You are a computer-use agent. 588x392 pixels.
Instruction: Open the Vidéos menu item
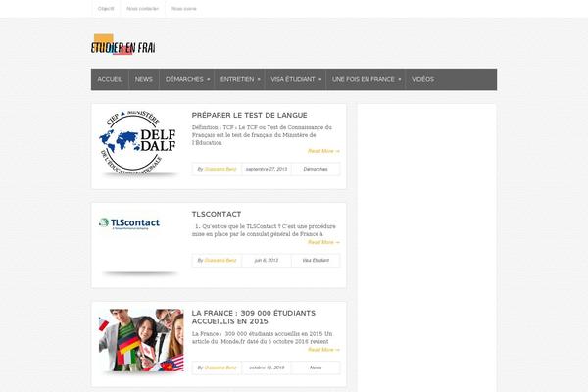pyautogui.click(x=422, y=79)
